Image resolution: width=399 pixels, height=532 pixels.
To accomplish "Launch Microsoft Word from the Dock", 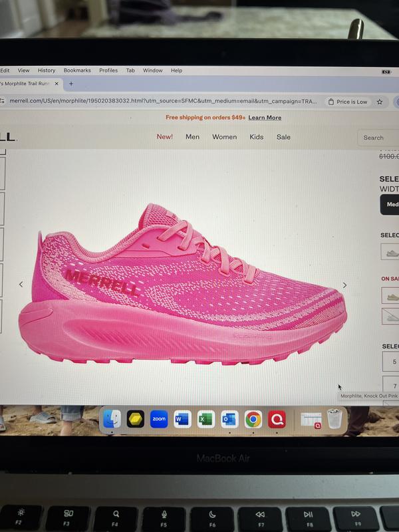I will pos(182,419).
